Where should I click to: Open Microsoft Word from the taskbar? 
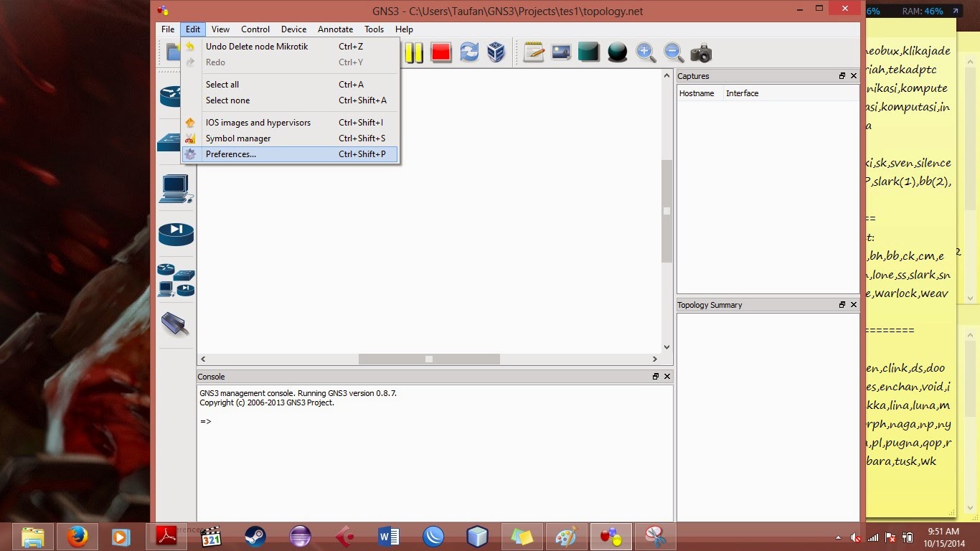[388, 537]
